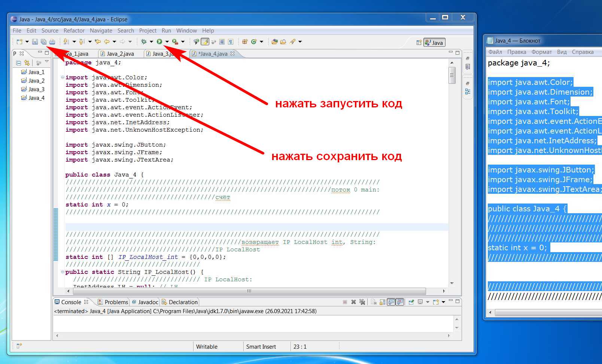Click Remove All Terminated Launches in Console
602x364 pixels.
(x=362, y=302)
